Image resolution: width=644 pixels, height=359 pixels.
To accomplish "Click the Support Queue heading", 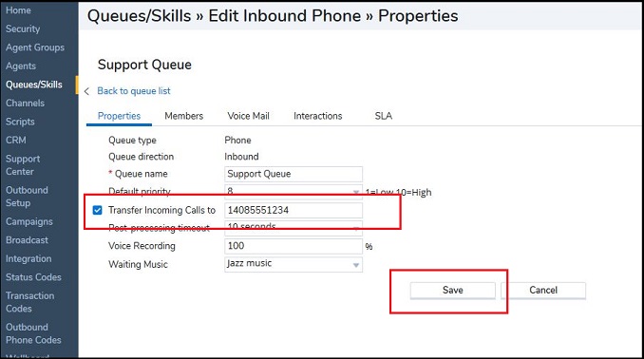I will [x=144, y=65].
